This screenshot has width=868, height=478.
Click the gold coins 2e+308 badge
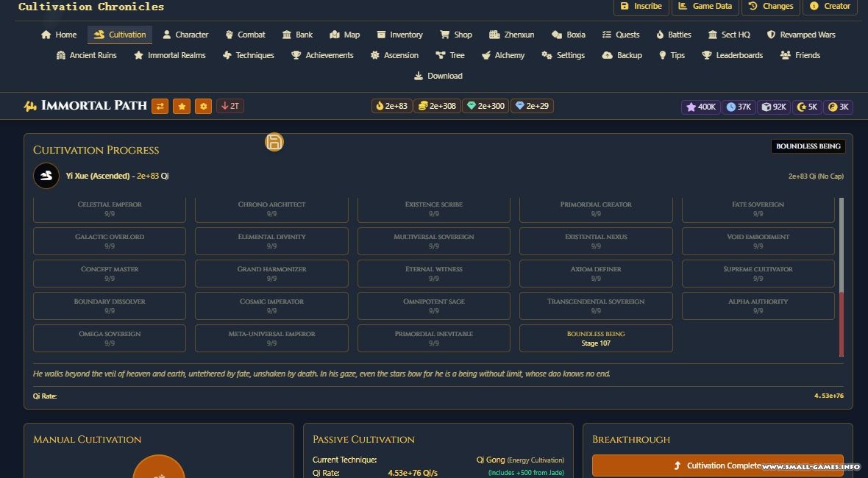tap(437, 106)
